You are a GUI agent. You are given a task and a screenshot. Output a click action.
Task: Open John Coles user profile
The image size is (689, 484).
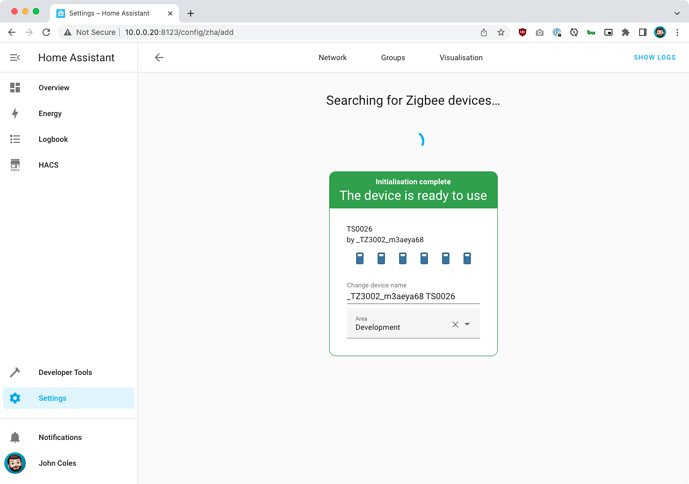pyautogui.click(x=57, y=464)
